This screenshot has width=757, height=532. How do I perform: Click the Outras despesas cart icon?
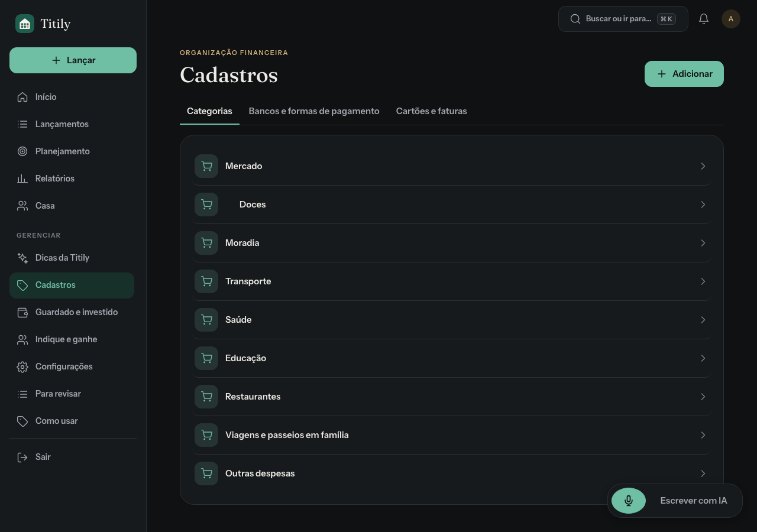[206, 473]
